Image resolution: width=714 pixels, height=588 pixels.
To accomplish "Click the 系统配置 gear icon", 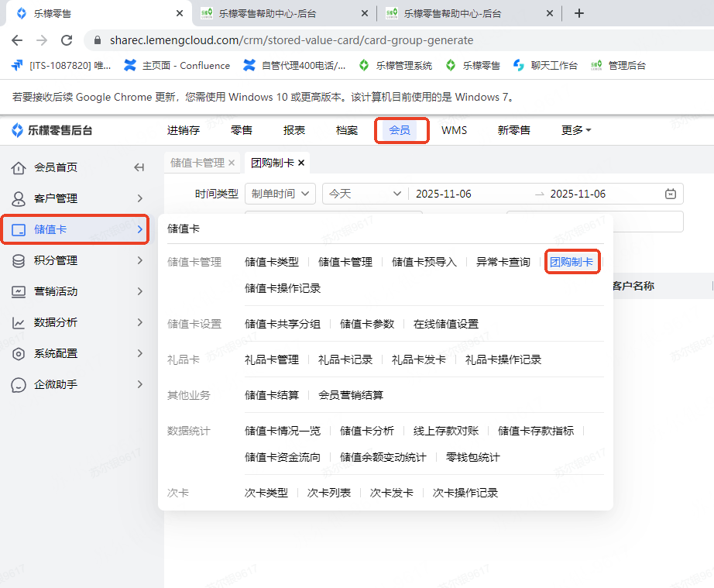I will pos(19,353).
